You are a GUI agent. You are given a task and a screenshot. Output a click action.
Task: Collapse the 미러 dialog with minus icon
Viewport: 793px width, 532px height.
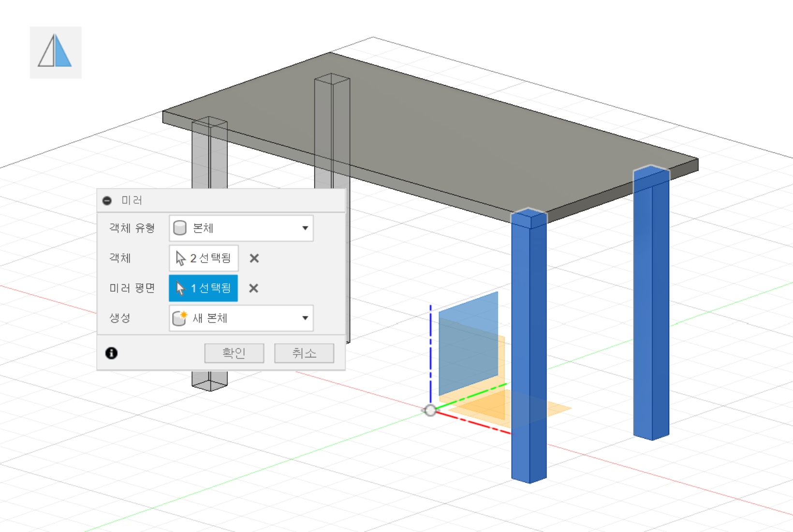(107, 201)
